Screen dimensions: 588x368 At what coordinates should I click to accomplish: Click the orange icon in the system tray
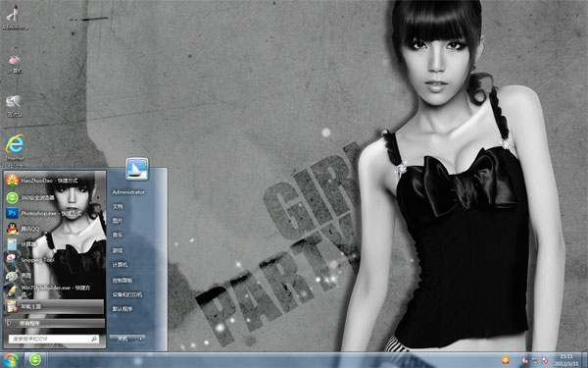pos(506,360)
